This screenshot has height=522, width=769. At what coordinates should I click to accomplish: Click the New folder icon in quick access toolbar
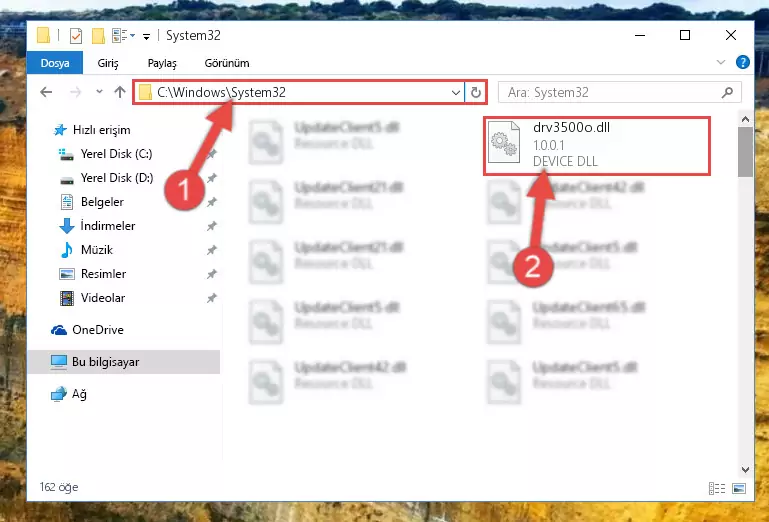(x=98, y=36)
